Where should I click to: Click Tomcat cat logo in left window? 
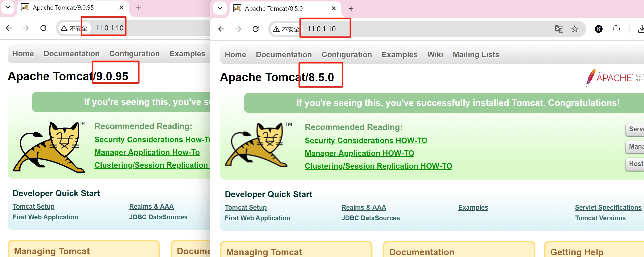point(49,147)
